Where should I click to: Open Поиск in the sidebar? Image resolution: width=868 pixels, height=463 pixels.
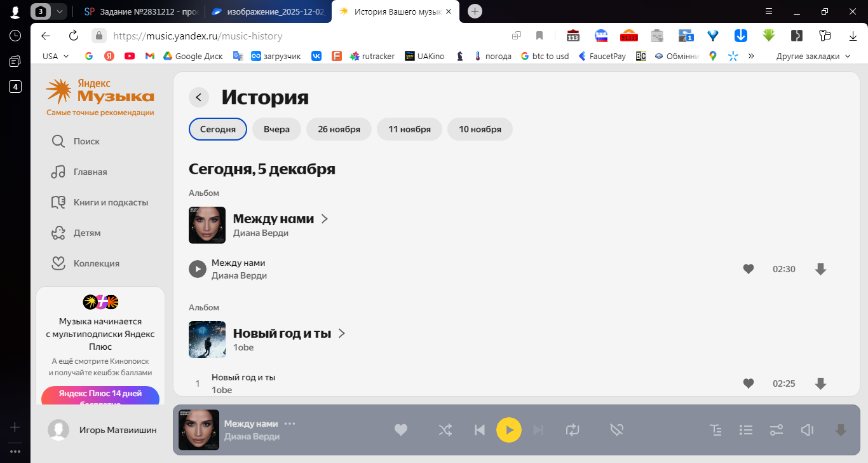76,141
